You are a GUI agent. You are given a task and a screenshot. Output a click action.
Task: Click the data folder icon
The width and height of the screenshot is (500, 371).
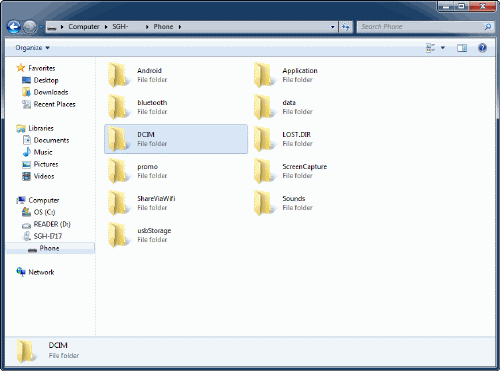coord(264,107)
